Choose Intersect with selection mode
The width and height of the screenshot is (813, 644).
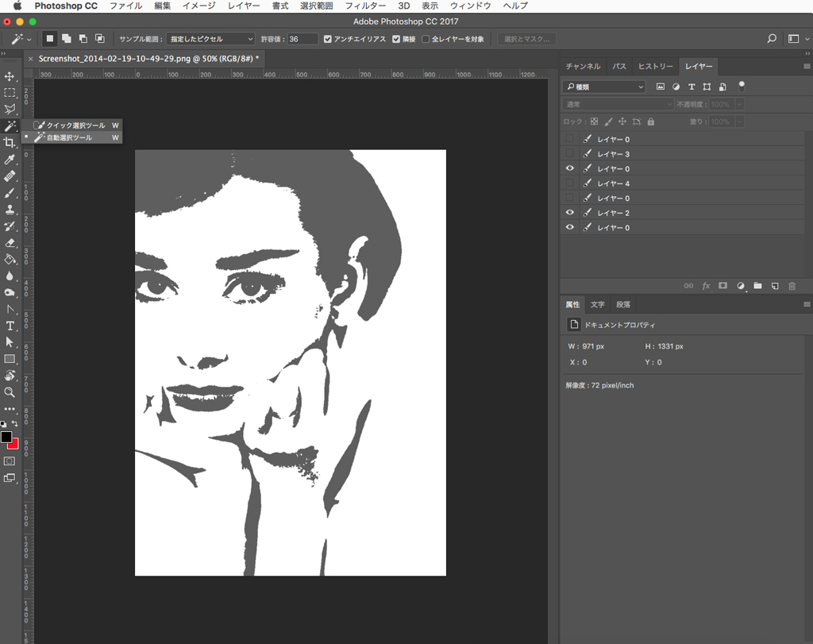pos(99,38)
